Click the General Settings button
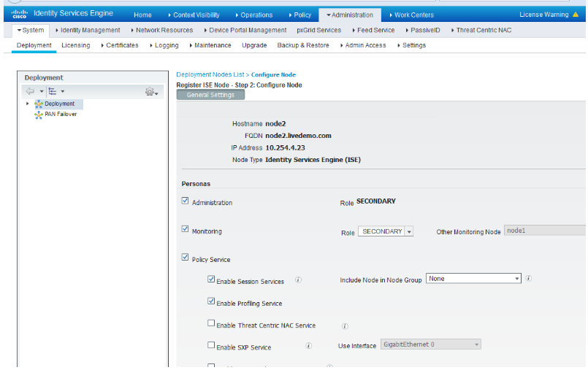The image size is (588, 370). 210,95
